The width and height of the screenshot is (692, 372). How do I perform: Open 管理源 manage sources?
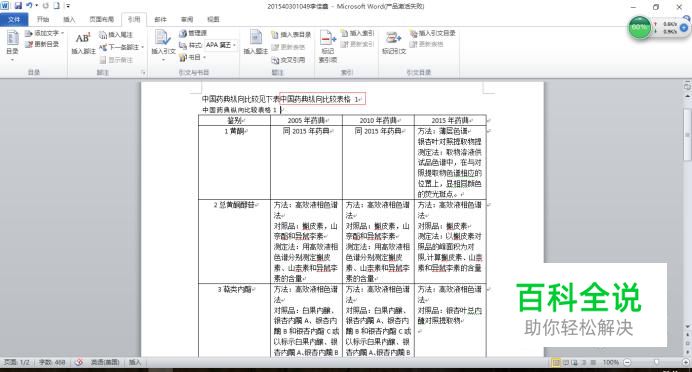coord(193,34)
